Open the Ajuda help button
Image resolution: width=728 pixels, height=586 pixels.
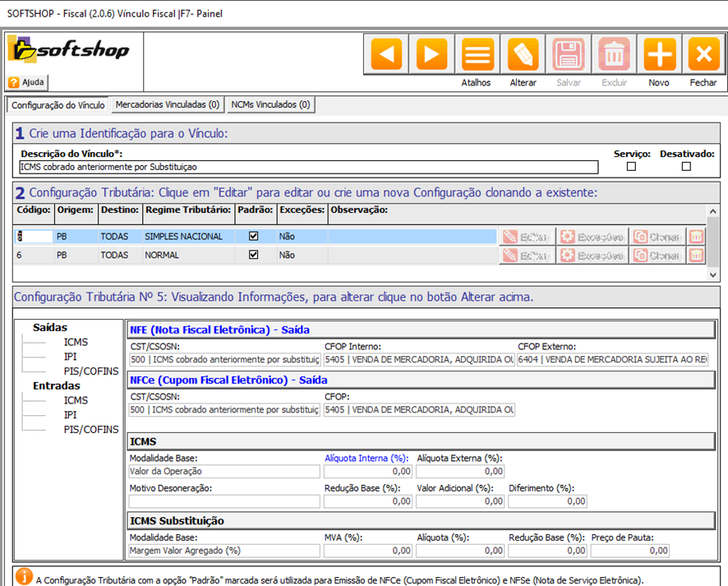click(28, 82)
